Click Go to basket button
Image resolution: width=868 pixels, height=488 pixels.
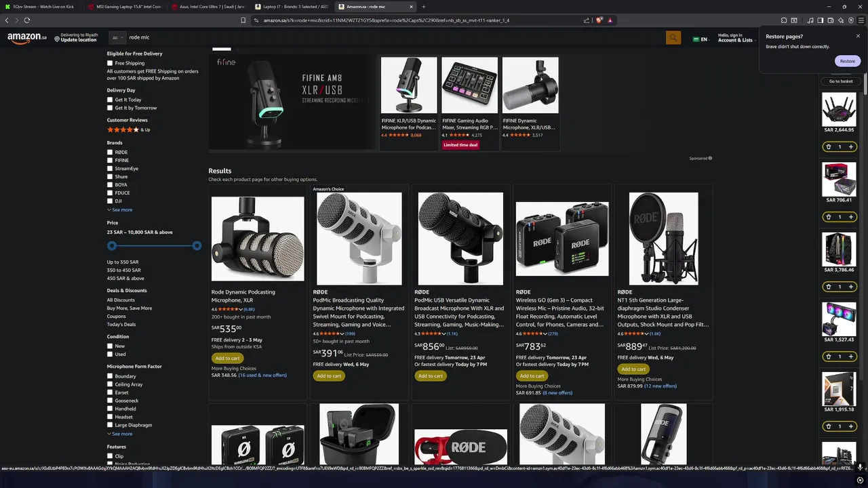tap(840, 81)
